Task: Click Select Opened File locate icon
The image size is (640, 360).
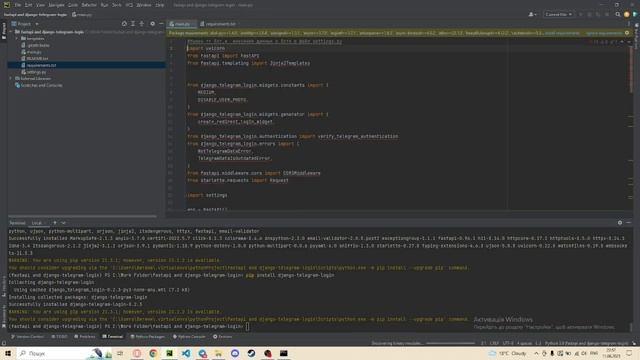Action: click(x=124, y=24)
